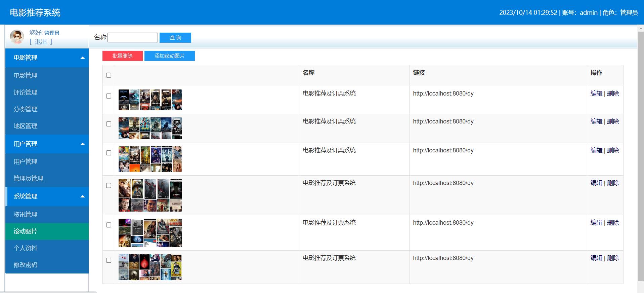
Task: Click the admin avatar picture
Action: pyautogui.click(x=17, y=37)
